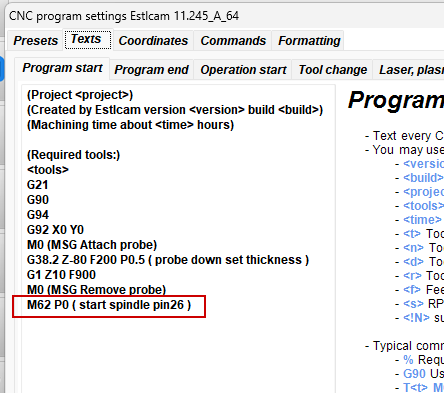The image size is (444, 393).
Task: Click the 'M0 (MSG Remove probe)' line
Action: [x=96, y=289]
